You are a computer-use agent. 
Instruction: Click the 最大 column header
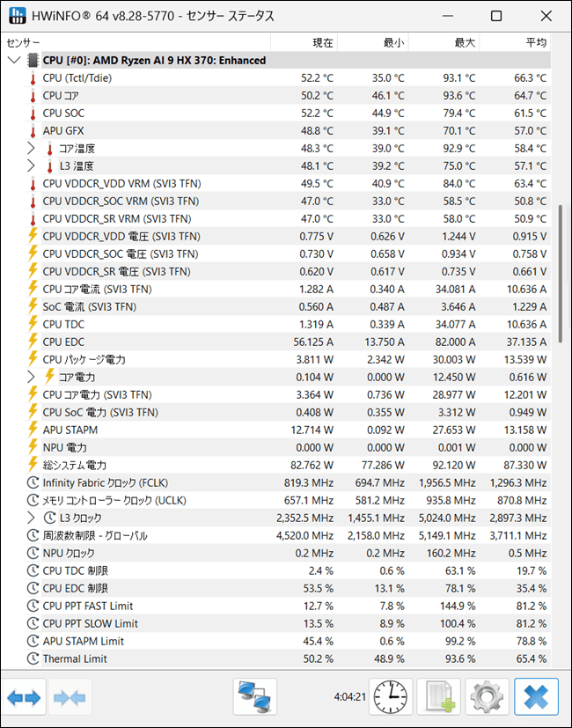click(x=444, y=43)
